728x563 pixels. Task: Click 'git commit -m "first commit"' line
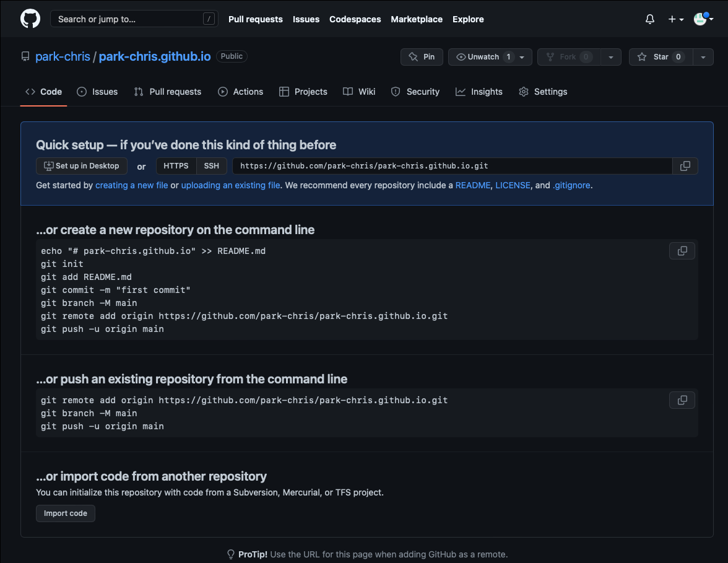(x=116, y=290)
